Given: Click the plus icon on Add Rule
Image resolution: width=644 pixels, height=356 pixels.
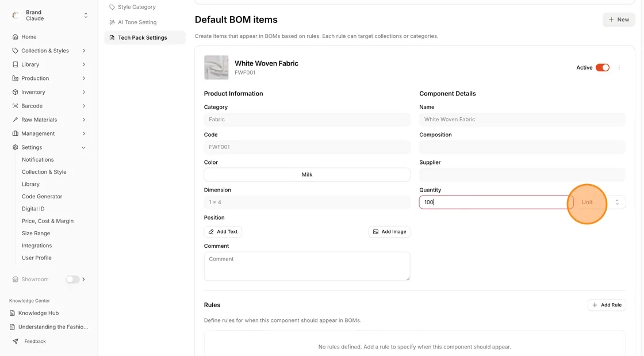Looking at the screenshot, I should [x=595, y=305].
